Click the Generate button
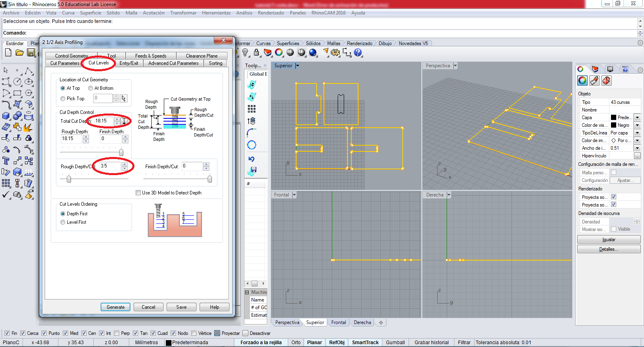Screen dimensions: 644x347 [x=116, y=307]
